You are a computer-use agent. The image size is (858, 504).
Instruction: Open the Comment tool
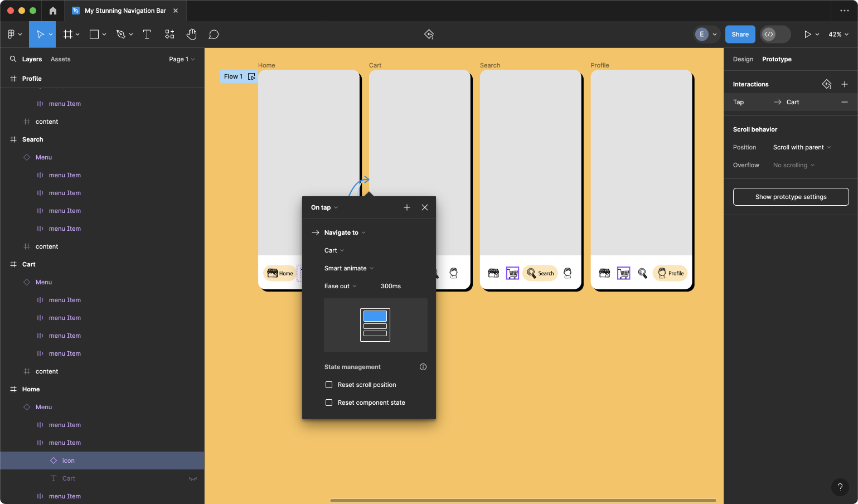pyautogui.click(x=214, y=35)
